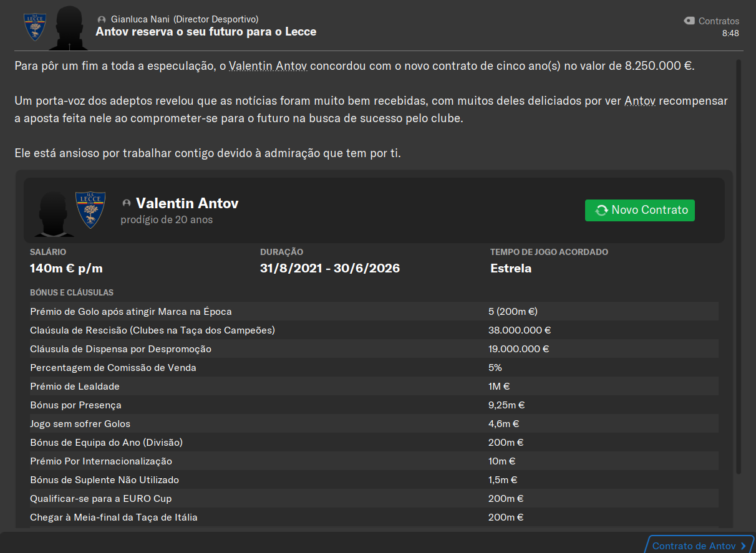Click Valentin Antov's silhouette photo in card
The width and height of the screenshot is (756, 553).
pyautogui.click(x=54, y=214)
